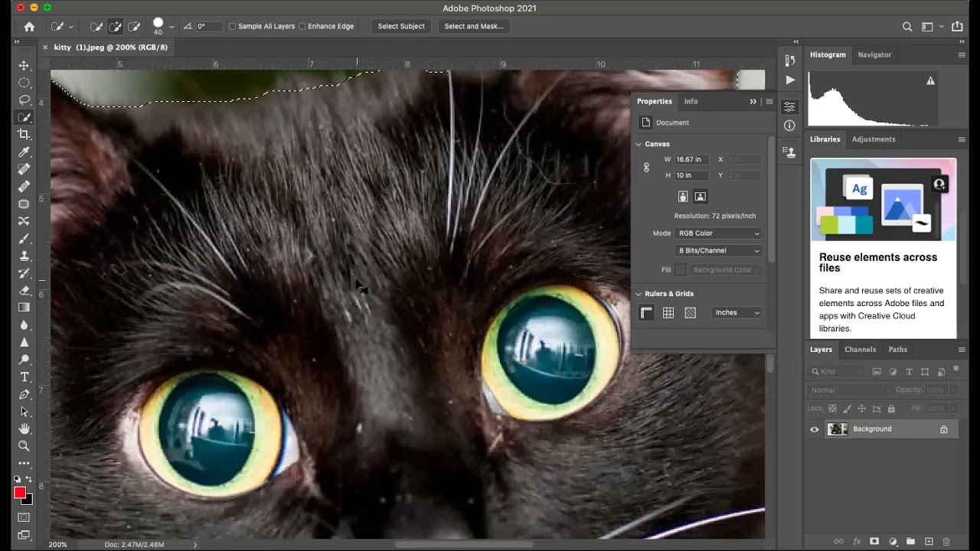Select the Quick Selection tool in toolbox
The width and height of the screenshot is (980, 551).
coord(24,117)
